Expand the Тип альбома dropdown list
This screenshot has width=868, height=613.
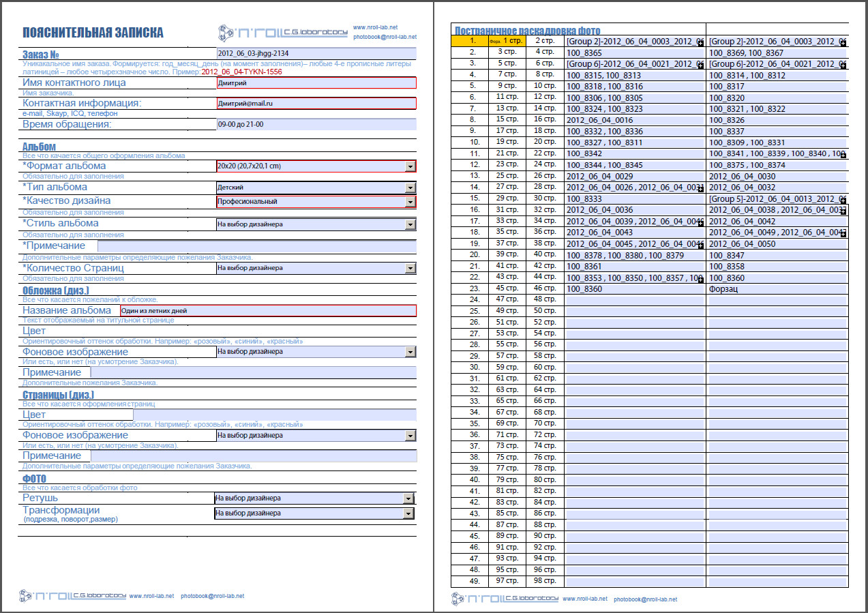410,188
